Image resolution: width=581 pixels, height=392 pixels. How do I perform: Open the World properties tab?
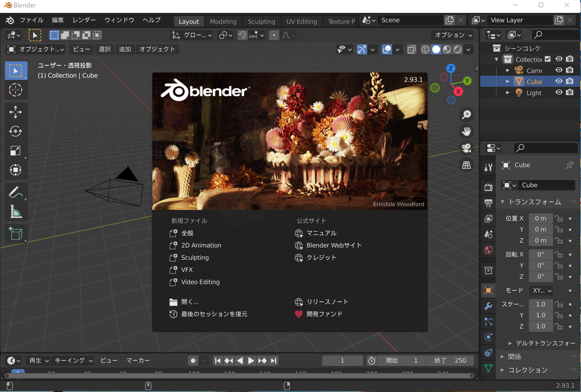tap(488, 250)
